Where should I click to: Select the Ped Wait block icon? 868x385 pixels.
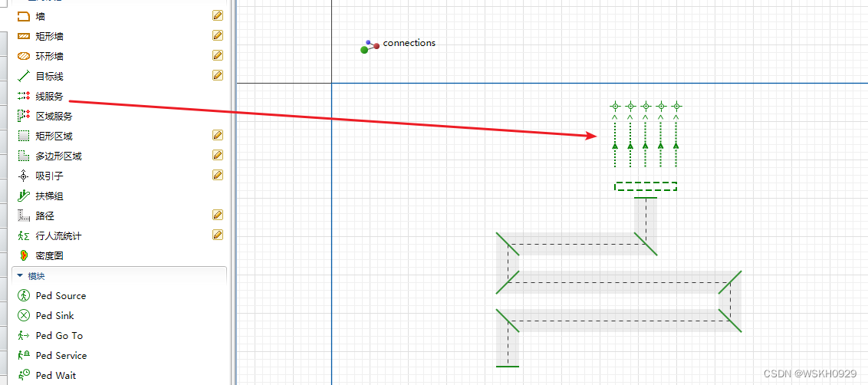click(x=23, y=375)
